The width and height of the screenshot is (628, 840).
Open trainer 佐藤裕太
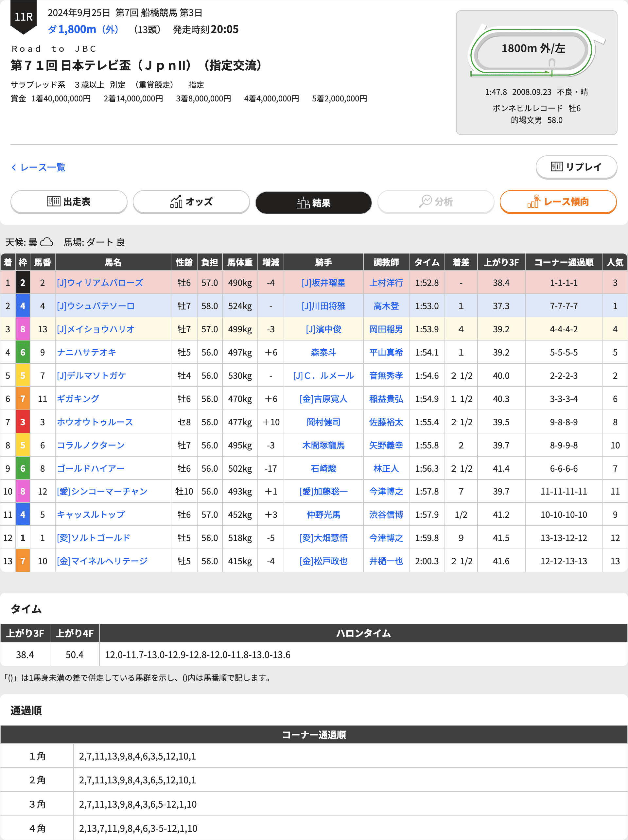point(386,422)
